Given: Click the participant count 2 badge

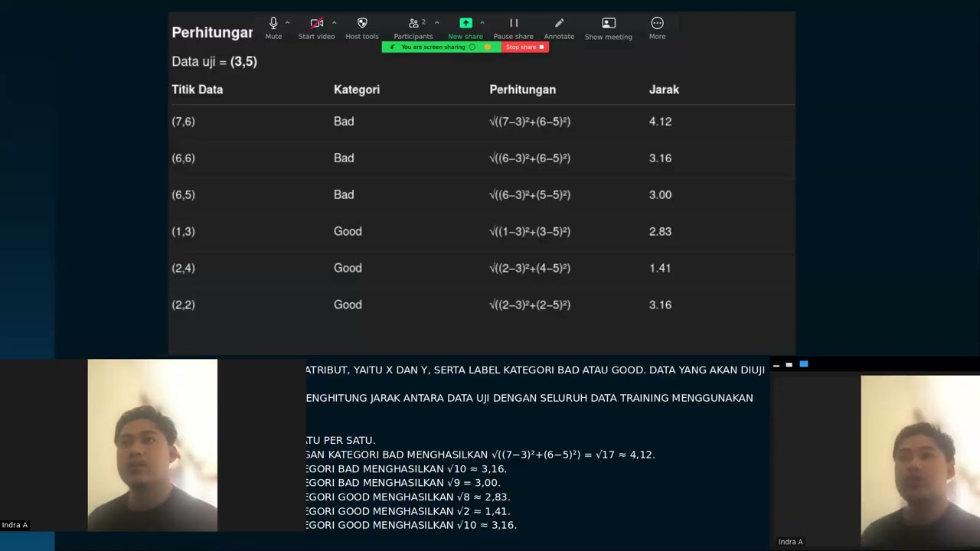Looking at the screenshot, I should point(423,22).
